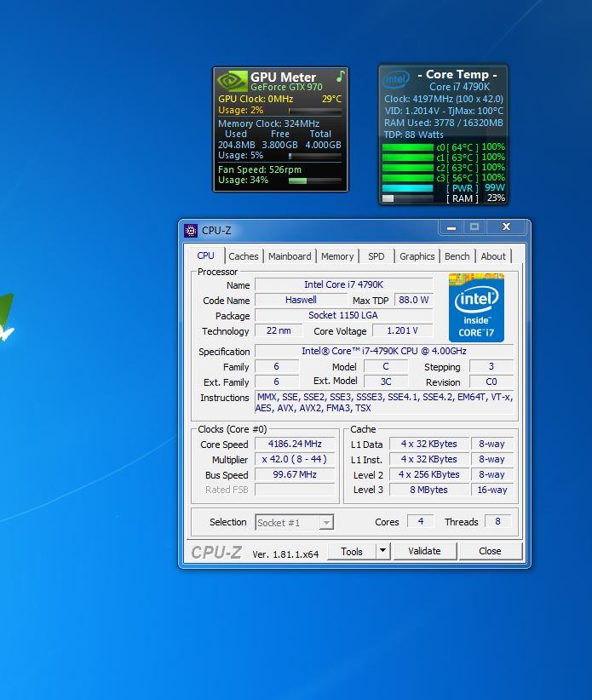592x700 pixels.
Task: Click the Max TDP 88.0 W value
Action: 414,300
